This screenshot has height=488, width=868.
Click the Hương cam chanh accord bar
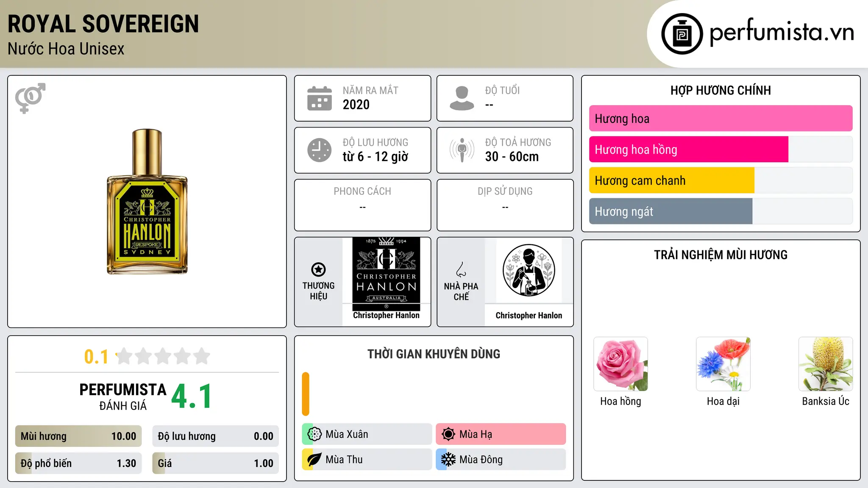tap(721, 180)
